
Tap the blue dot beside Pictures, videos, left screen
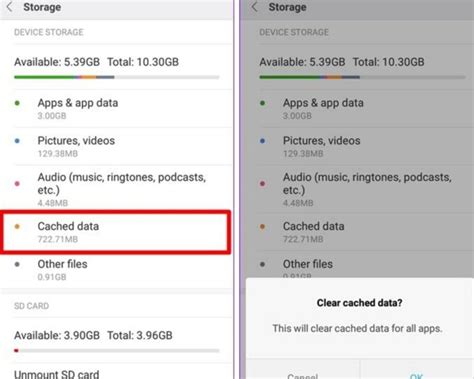coord(17,141)
